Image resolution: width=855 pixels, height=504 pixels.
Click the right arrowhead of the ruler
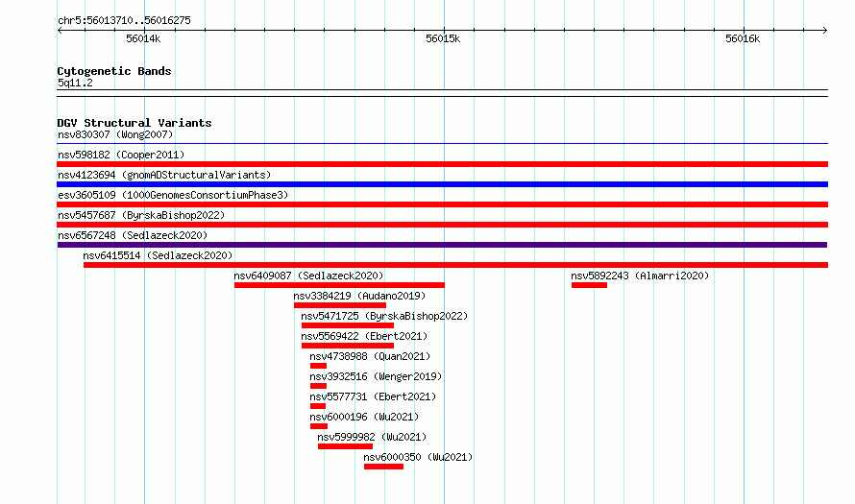[825, 30]
